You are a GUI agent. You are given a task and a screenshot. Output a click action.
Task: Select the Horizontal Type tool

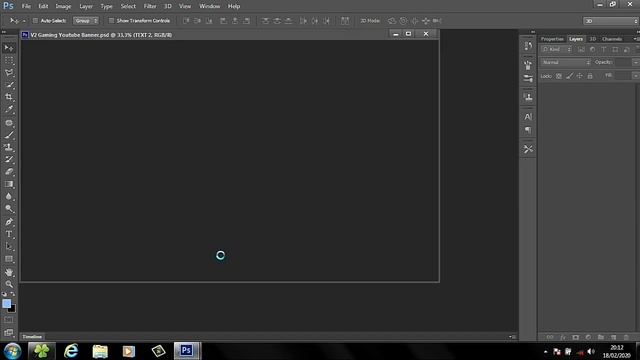click(9, 234)
